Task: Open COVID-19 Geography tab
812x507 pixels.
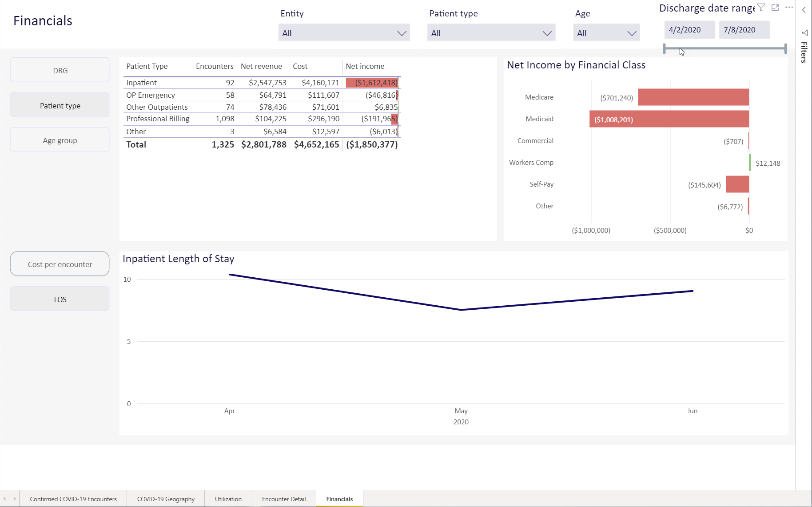Action: 166,499
